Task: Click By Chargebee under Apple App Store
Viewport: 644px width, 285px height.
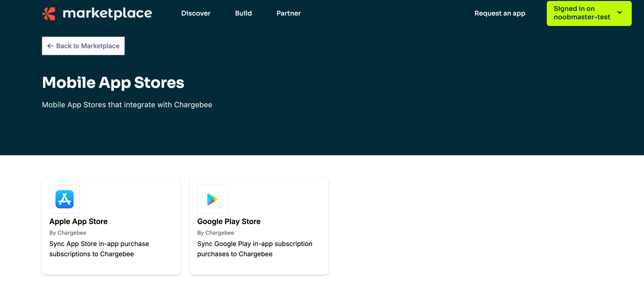Action: pyautogui.click(x=68, y=233)
